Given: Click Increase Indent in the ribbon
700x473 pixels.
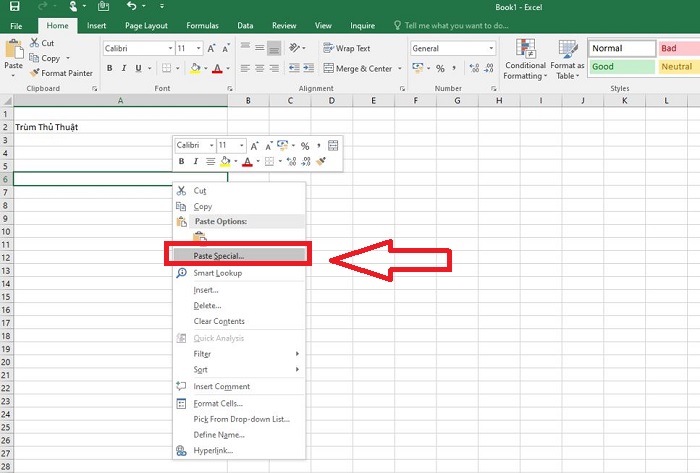Looking at the screenshot, I should (x=308, y=68).
